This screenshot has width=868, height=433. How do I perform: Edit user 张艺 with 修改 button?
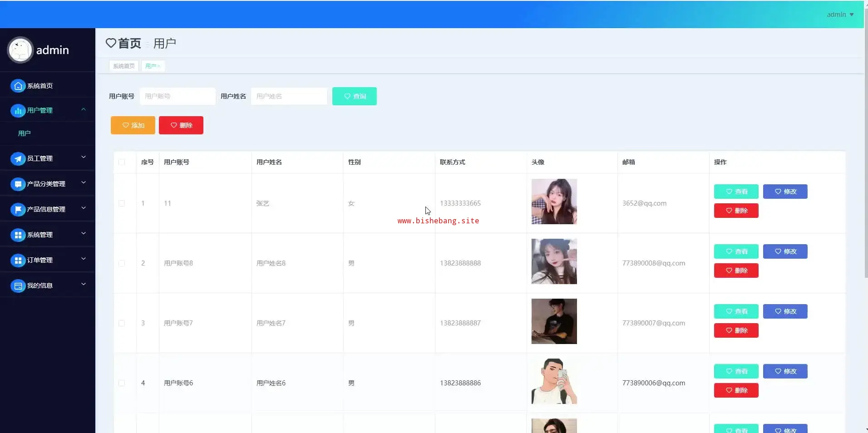(785, 192)
